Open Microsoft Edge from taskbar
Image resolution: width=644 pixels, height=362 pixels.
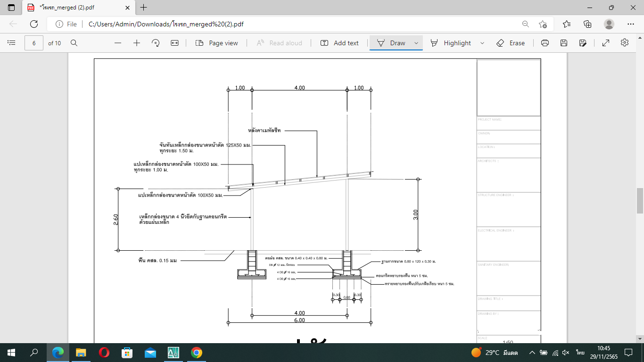tap(58, 353)
